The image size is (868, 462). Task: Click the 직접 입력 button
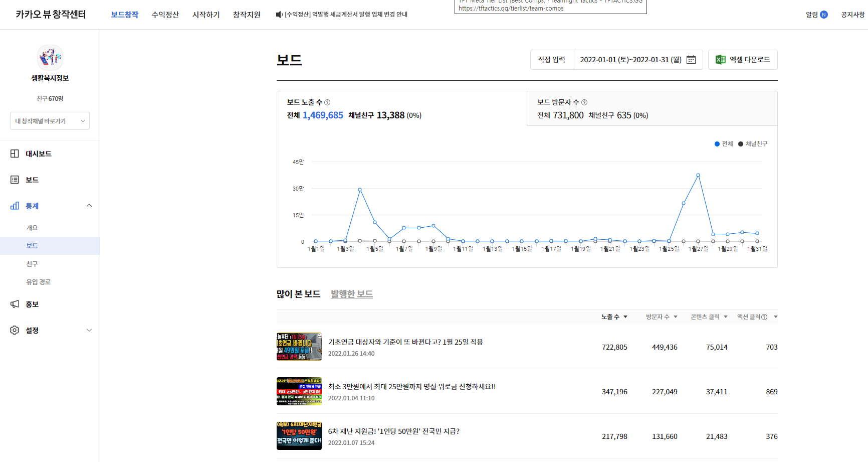552,60
